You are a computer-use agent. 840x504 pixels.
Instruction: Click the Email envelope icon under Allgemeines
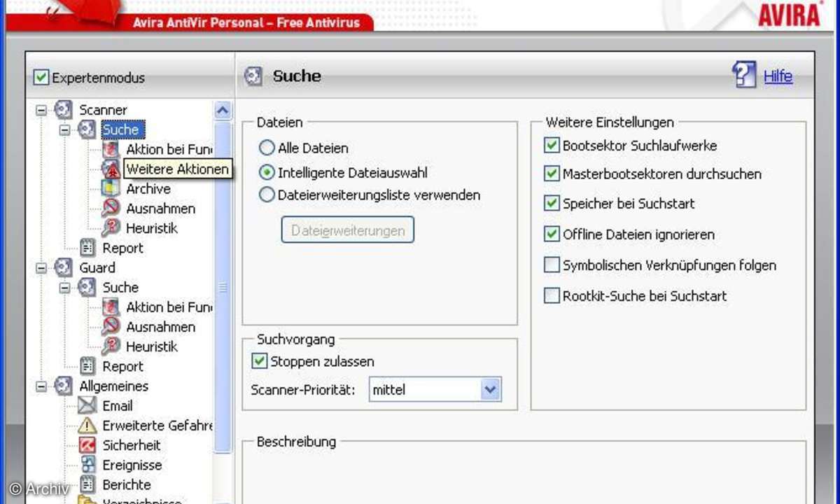click(x=87, y=405)
